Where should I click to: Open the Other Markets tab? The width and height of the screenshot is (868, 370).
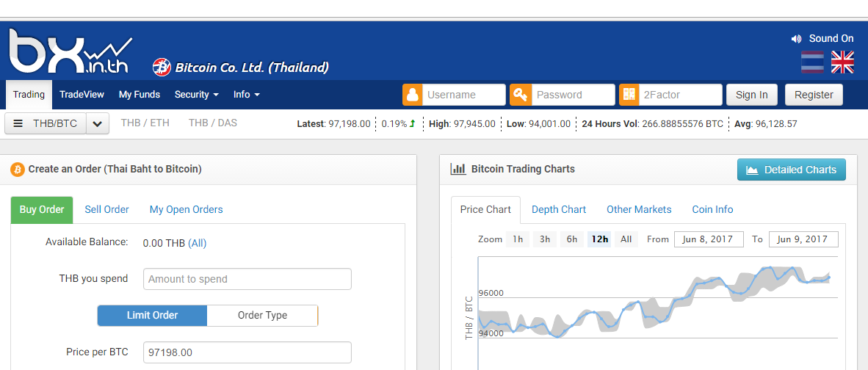pos(639,210)
